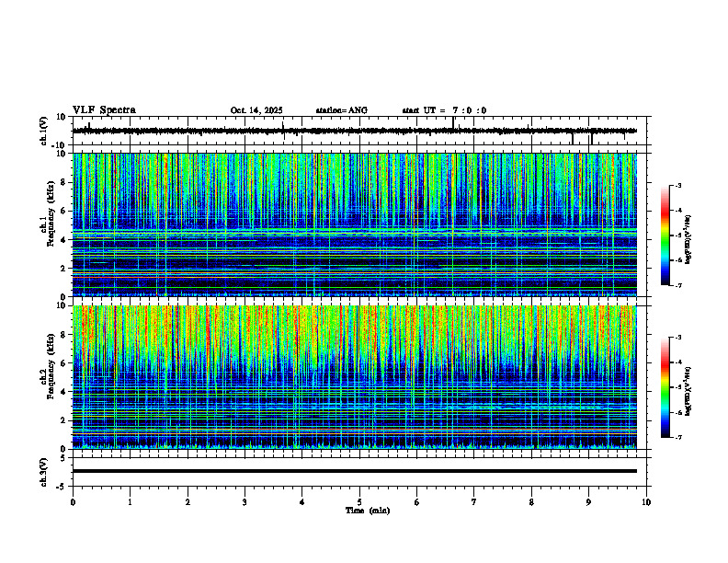Click the "-4" label on lower colorbar
The image size is (728, 563).
coord(678,362)
